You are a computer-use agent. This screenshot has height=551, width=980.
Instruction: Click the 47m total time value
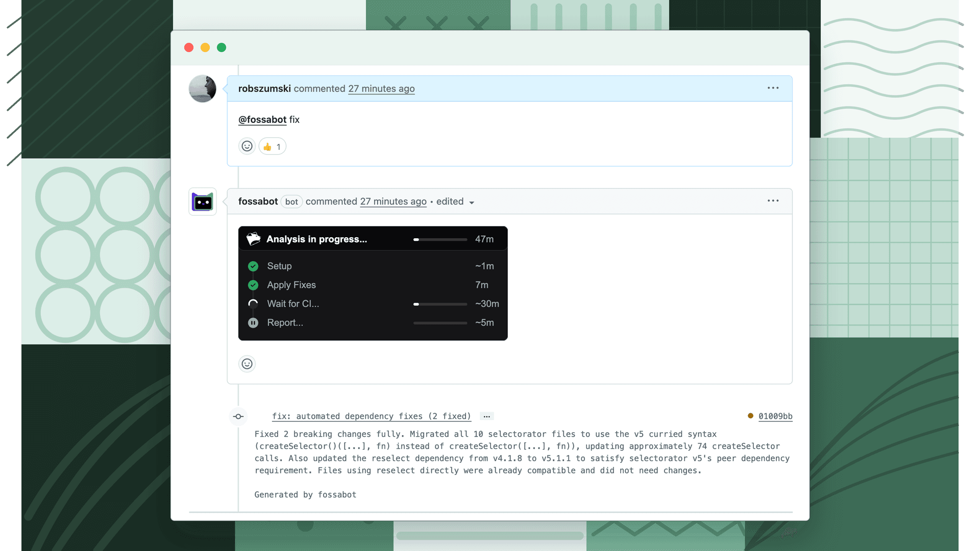point(484,239)
